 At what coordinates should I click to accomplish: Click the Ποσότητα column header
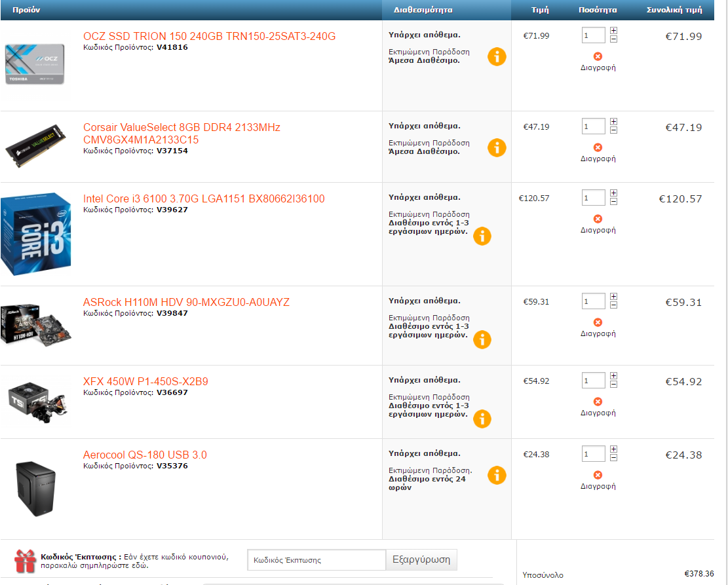click(x=598, y=10)
